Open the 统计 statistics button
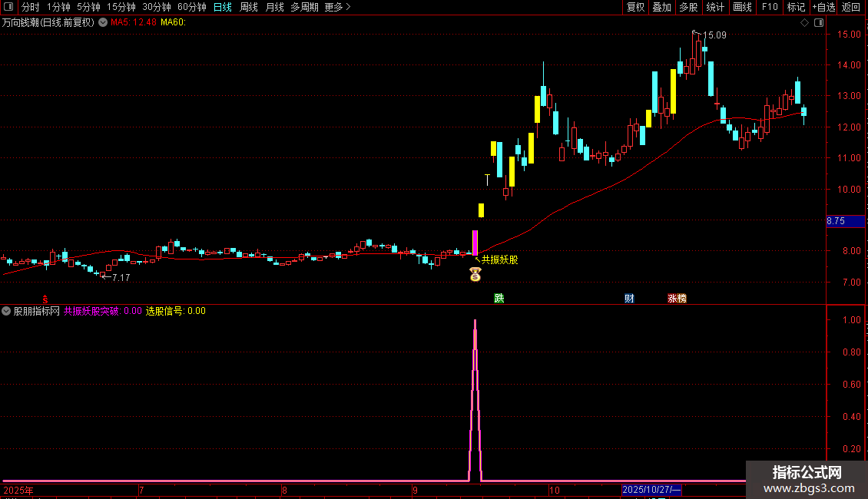 point(714,7)
